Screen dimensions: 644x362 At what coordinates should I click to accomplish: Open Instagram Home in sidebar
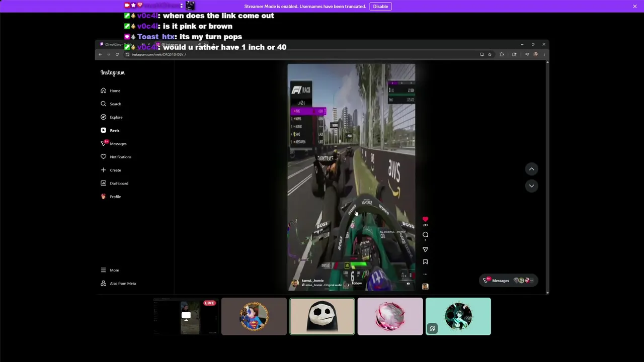[111, 90]
